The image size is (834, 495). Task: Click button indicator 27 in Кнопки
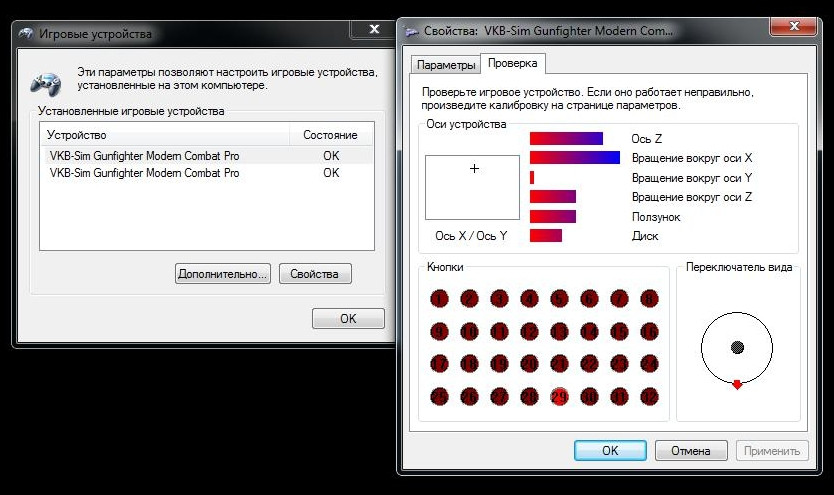499,397
